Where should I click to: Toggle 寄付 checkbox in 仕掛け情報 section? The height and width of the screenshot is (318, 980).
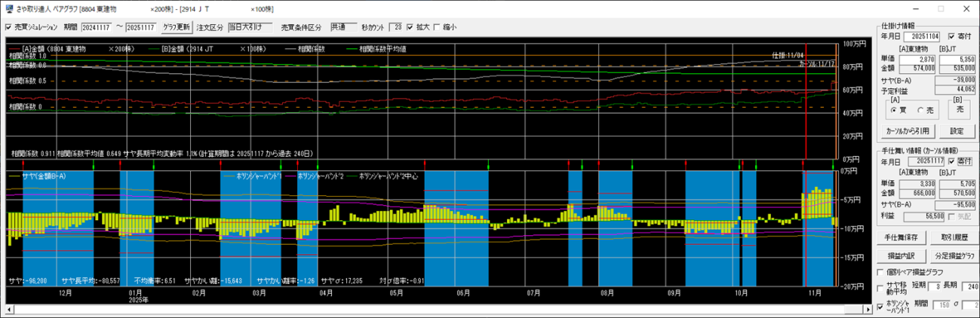coord(951,36)
